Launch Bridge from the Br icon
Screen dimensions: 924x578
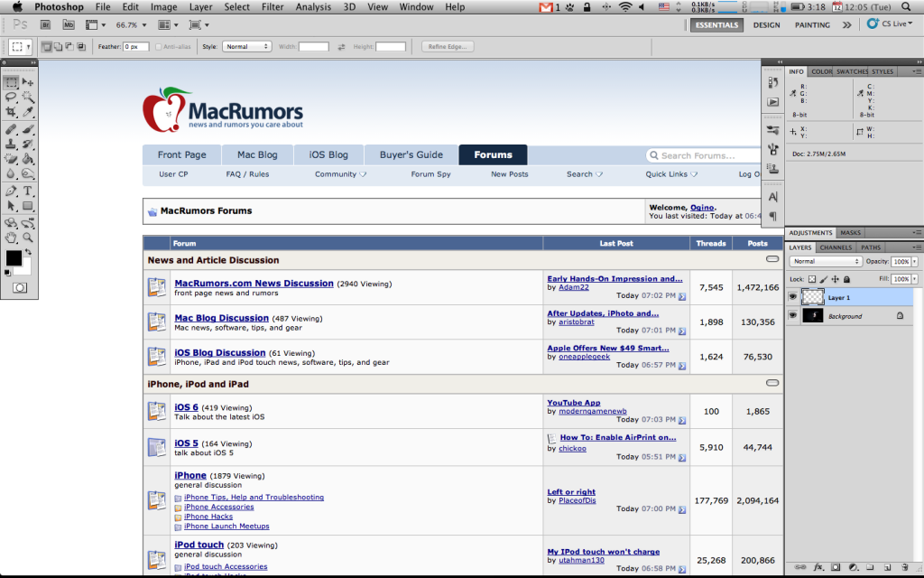click(x=45, y=24)
